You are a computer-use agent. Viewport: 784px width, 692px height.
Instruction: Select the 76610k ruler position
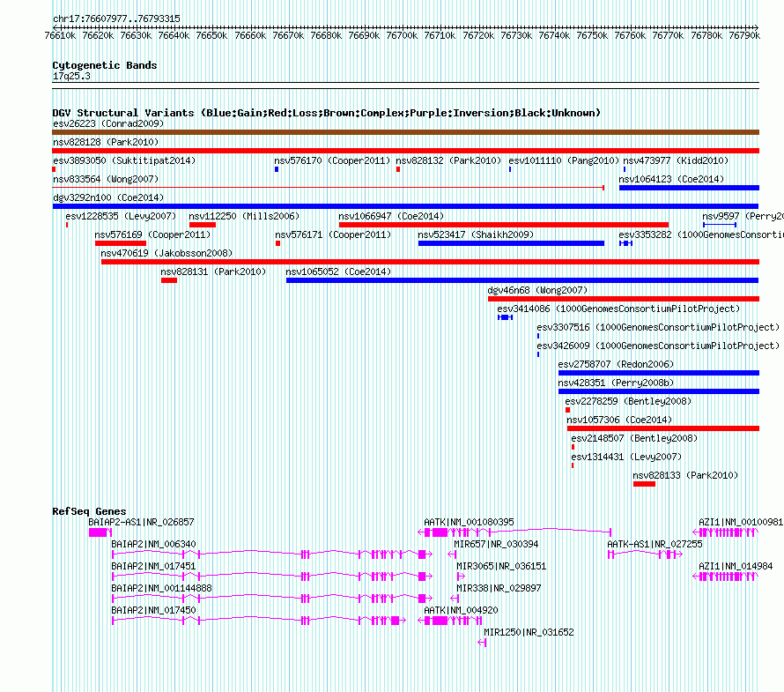click(60, 35)
